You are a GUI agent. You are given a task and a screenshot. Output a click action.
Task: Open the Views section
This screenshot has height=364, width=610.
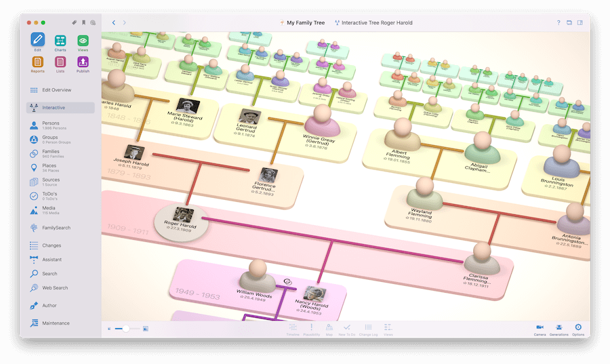coord(83,43)
